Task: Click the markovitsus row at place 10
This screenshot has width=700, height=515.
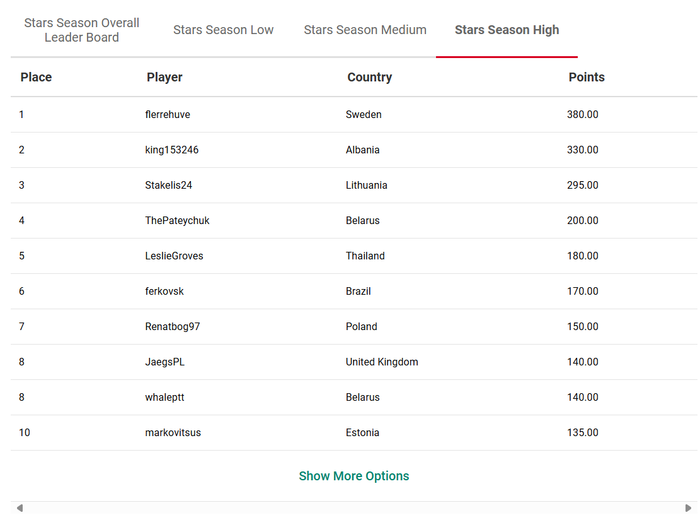Action: tap(172, 433)
